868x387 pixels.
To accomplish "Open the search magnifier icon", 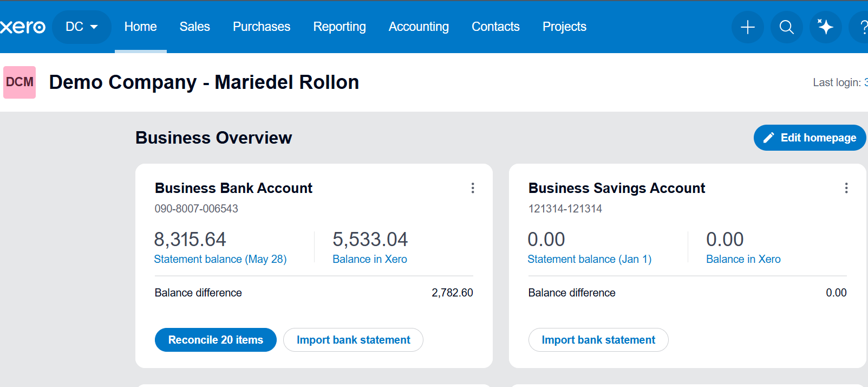I will pyautogui.click(x=787, y=27).
